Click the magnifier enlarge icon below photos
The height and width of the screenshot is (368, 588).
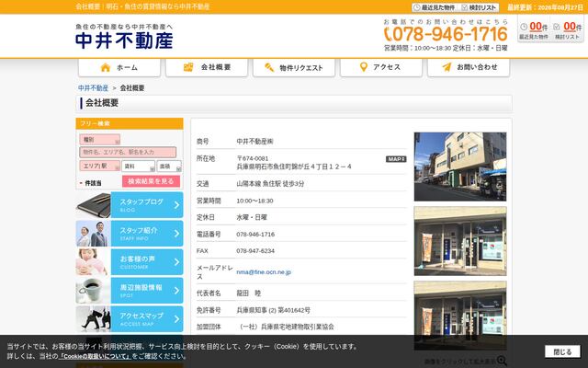pyautogui.click(x=502, y=362)
